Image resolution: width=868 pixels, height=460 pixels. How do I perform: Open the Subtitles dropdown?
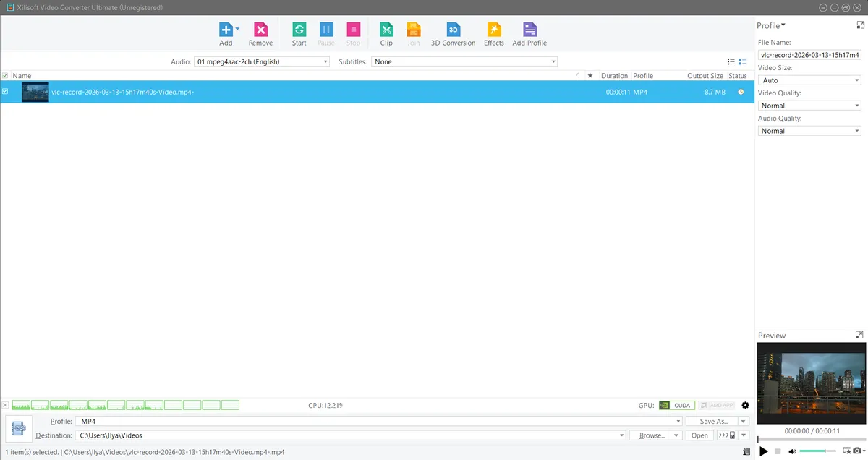click(464, 62)
